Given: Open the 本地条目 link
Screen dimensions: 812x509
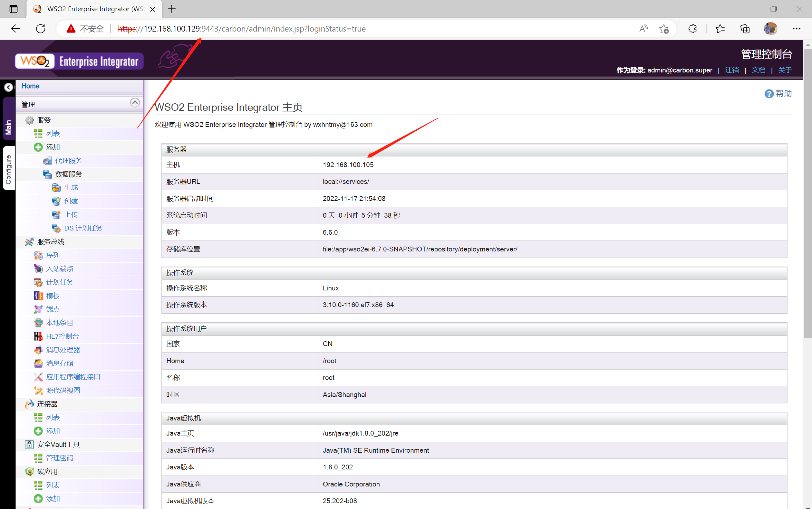Looking at the screenshot, I should pyautogui.click(x=60, y=323).
